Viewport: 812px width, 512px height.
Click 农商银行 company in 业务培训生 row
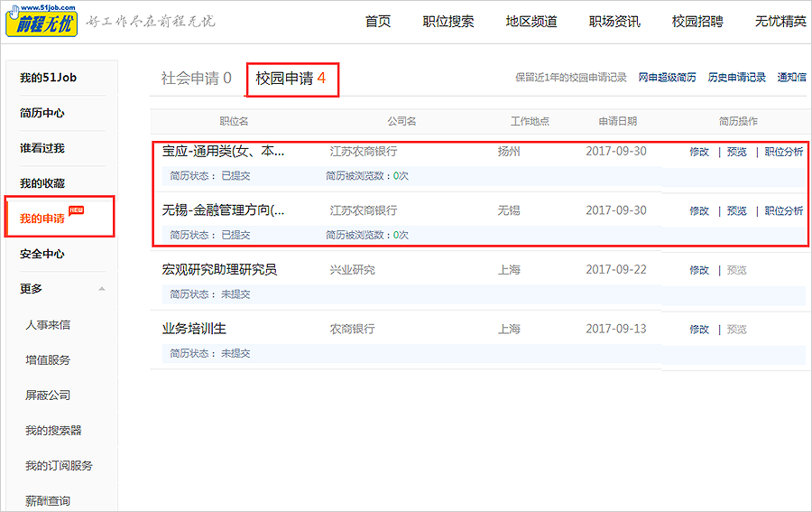tap(352, 329)
